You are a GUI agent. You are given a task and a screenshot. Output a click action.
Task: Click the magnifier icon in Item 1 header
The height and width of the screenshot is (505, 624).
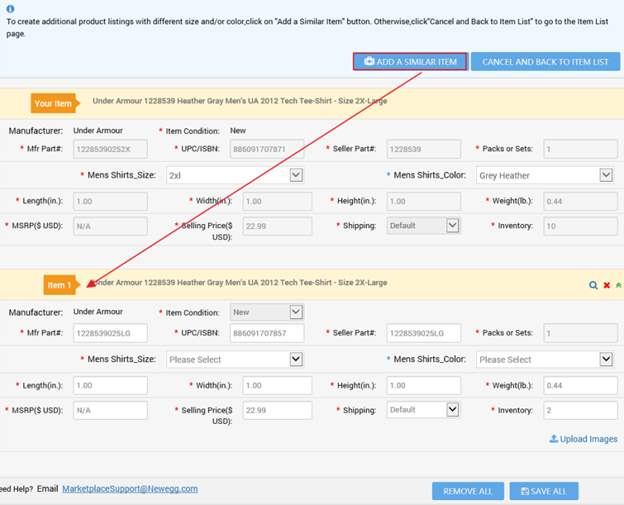pos(592,285)
